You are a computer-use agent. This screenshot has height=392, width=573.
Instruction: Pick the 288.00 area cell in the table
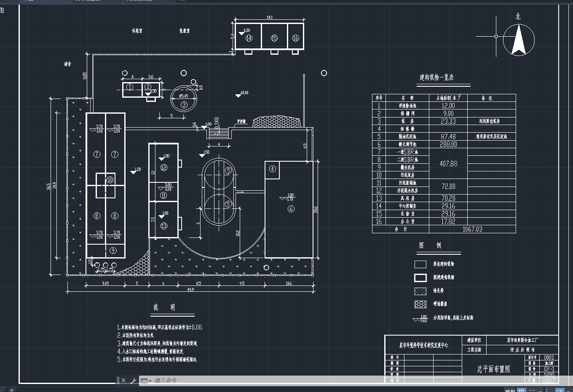tap(448, 144)
